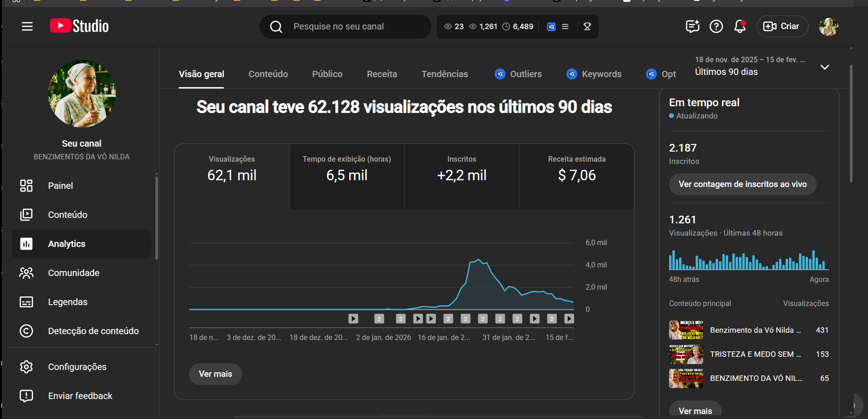Click 'Ver mais' below the views chart
The width and height of the screenshot is (868, 419).
tap(215, 374)
